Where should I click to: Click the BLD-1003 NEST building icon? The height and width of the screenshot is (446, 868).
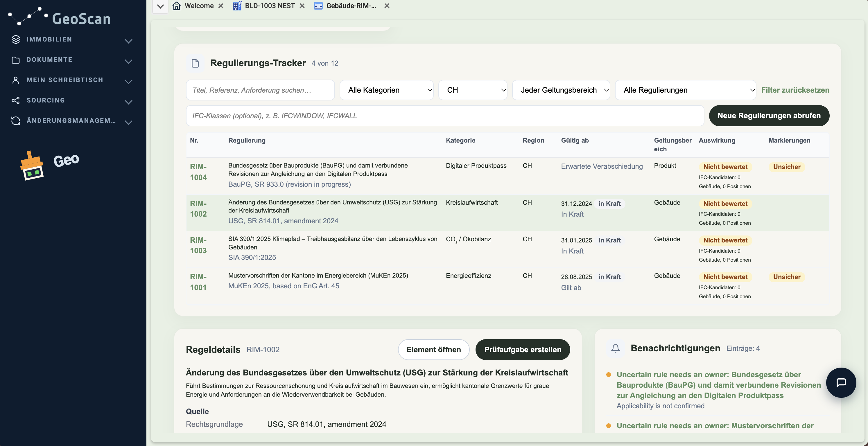coord(237,6)
